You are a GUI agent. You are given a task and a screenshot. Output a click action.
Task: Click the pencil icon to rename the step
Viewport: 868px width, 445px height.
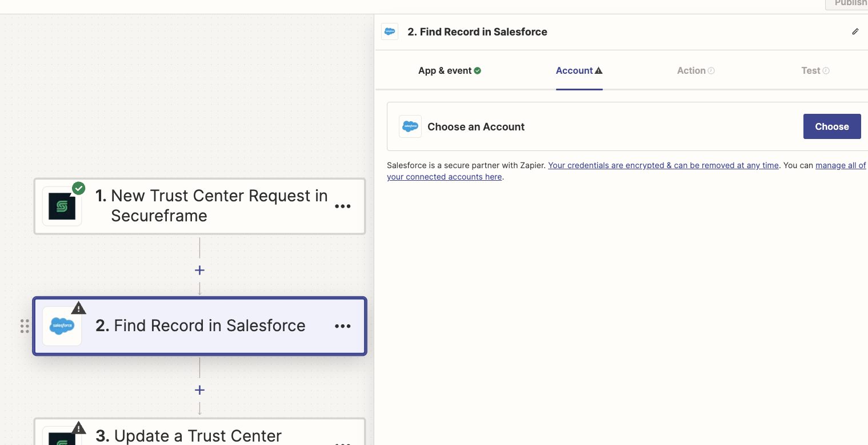click(x=855, y=31)
